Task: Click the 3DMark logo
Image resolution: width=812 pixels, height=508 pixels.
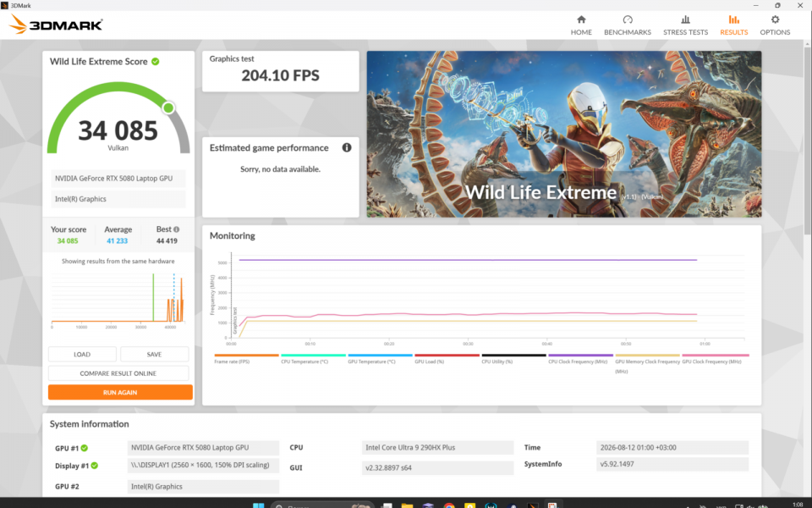Action: tap(56, 24)
